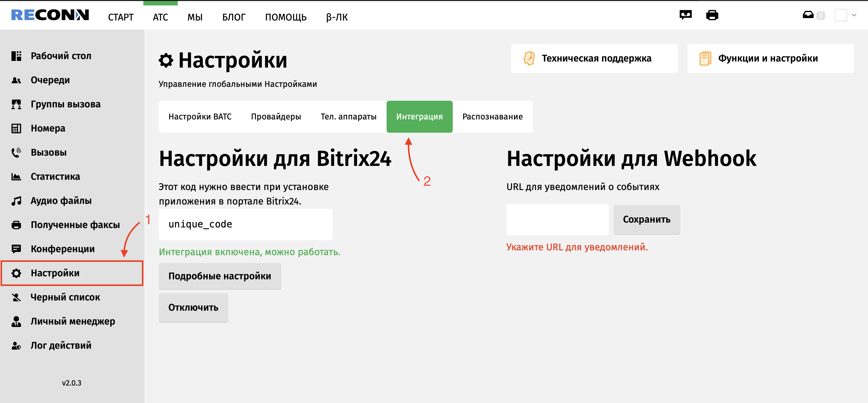This screenshot has height=403, width=868.
Task: Click Отключить button for Bitrix24
Action: tap(193, 308)
